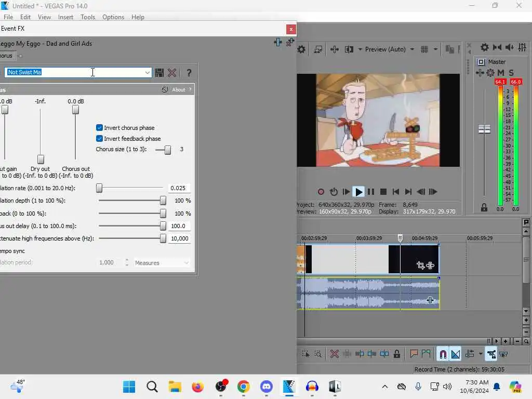This screenshot has width=532, height=399.
Task: Expand the hidden system tray icons chevron
Action: [385, 387]
